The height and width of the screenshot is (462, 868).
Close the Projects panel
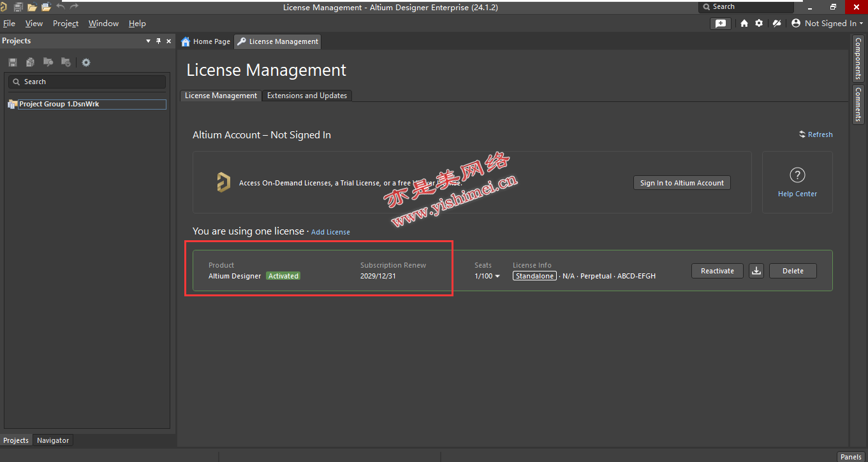tap(169, 41)
